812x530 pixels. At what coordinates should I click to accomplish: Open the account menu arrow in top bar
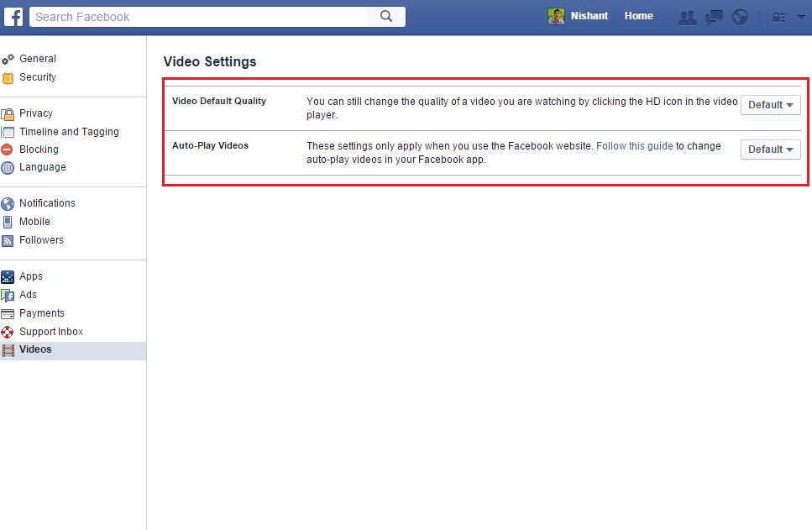tap(800, 17)
